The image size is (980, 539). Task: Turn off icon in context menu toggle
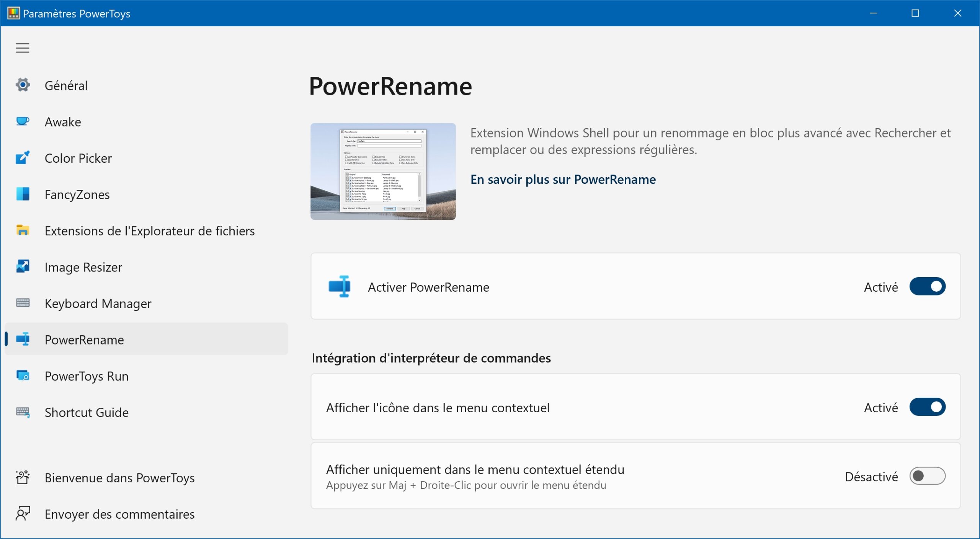pos(927,407)
